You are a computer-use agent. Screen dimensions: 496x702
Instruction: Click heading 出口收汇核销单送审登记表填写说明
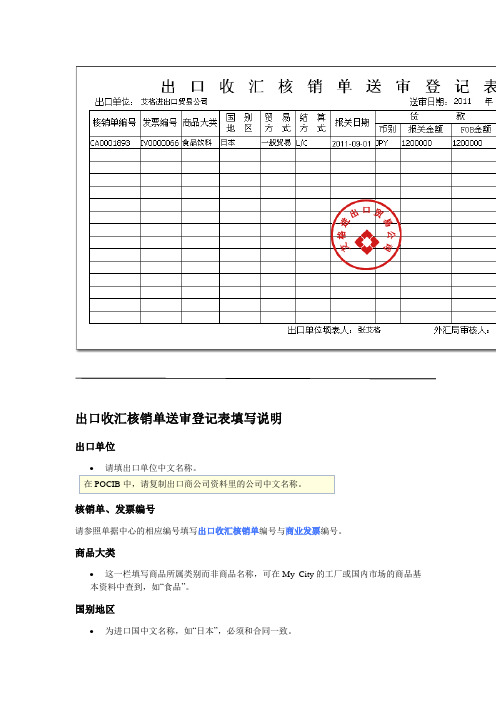(x=179, y=419)
